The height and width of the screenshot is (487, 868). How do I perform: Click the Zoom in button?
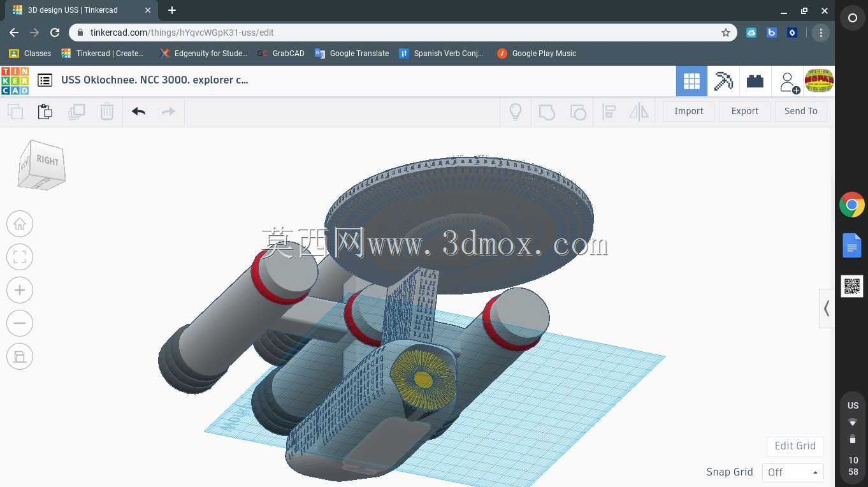[20, 290]
